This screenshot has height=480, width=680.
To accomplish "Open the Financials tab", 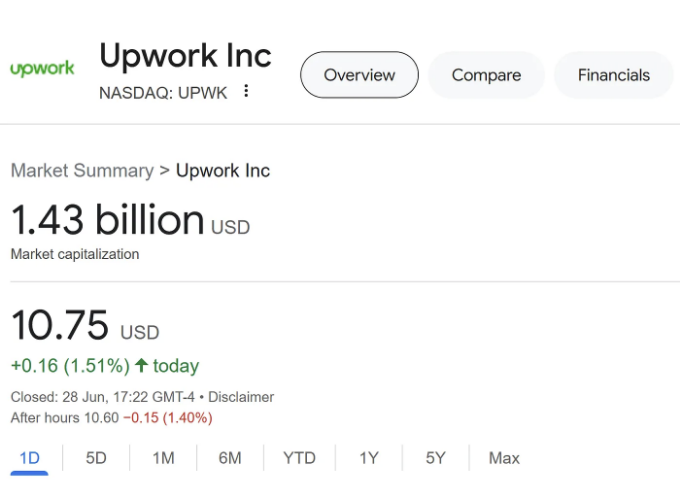I will (x=614, y=75).
